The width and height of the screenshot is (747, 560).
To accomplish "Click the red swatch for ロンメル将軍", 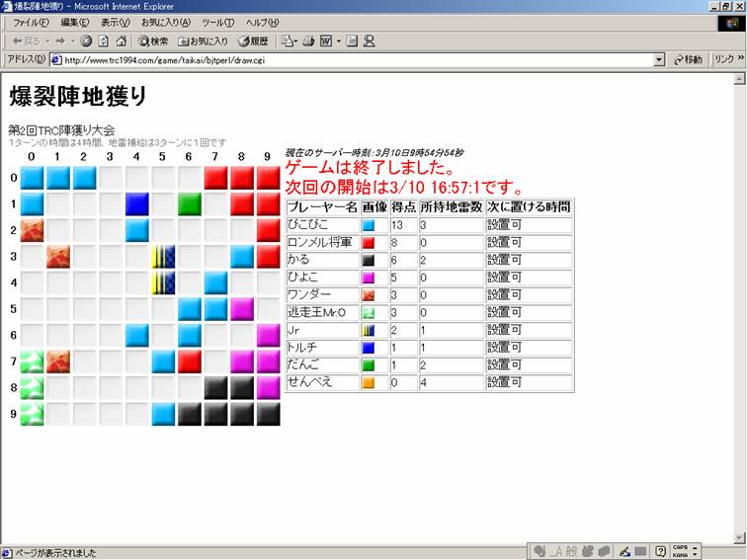I will tap(369, 242).
